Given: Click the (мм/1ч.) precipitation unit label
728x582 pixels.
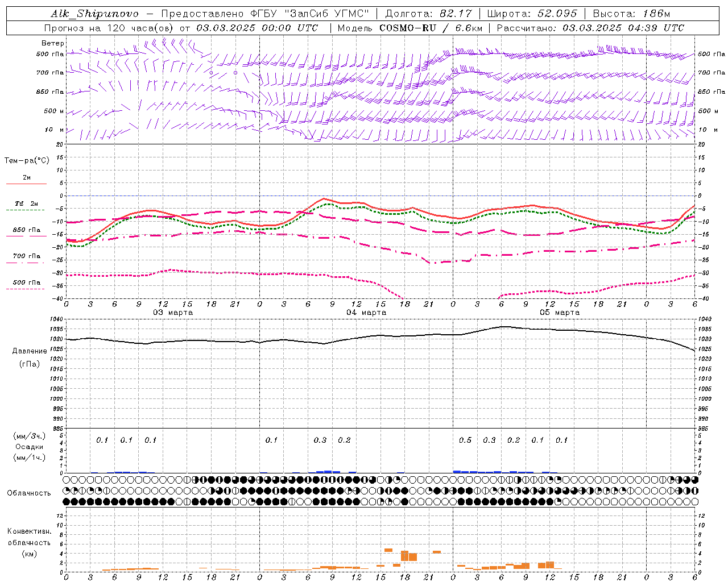Looking at the screenshot, I should tap(30, 458).
